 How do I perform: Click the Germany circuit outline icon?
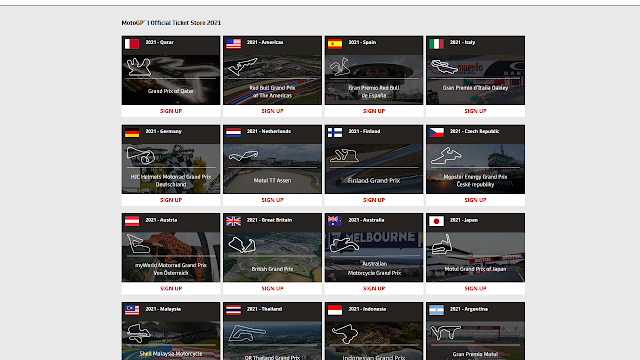tap(141, 156)
